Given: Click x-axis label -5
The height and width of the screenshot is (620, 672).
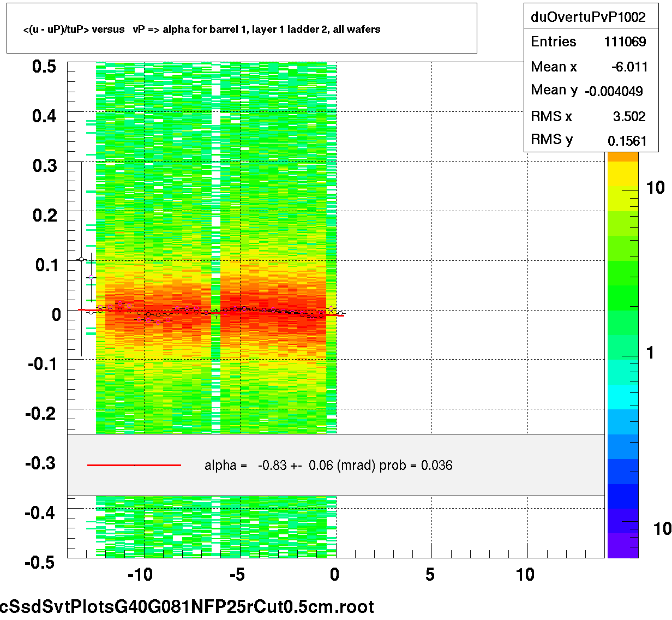Looking at the screenshot, I should pyautogui.click(x=237, y=575).
